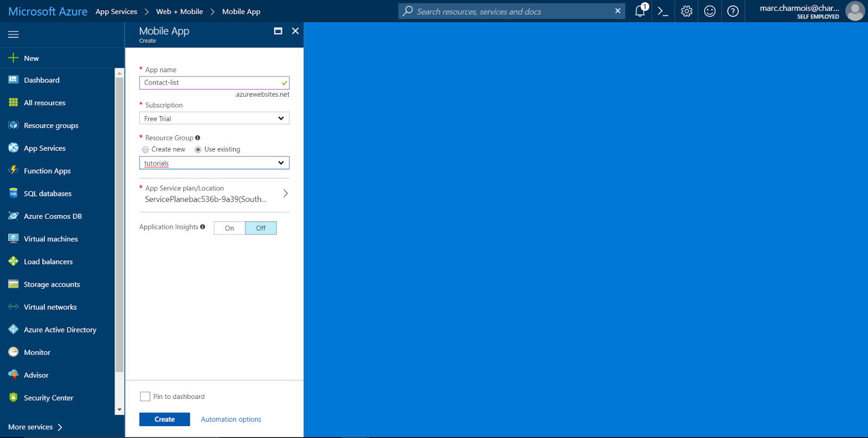Expand More services chevron
This screenshot has width=868, height=438.
click(60, 427)
